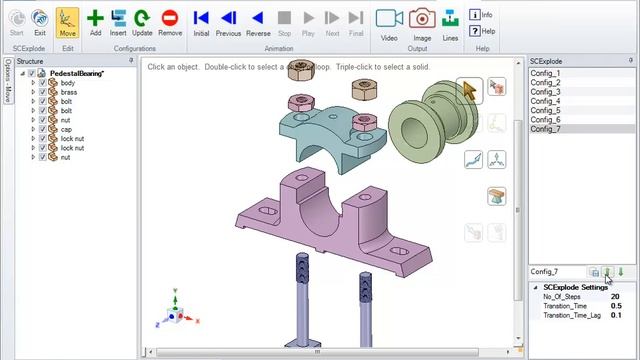This screenshot has height=360, width=640.
Task: Open the Help button
Action: pyautogui.click(x=482, y=31)
